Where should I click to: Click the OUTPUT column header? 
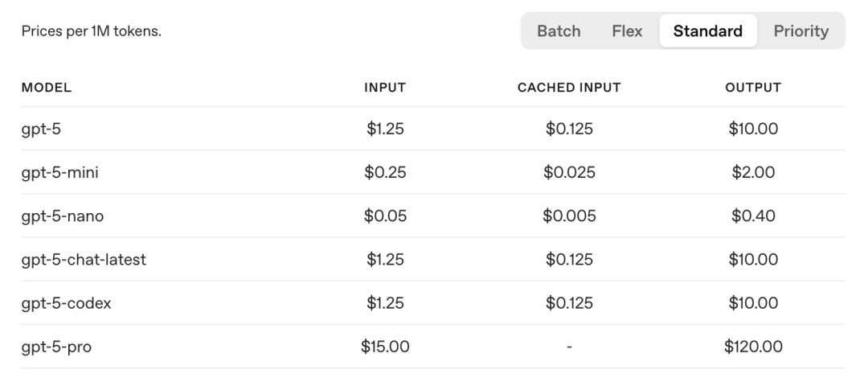tap(753, 88)
